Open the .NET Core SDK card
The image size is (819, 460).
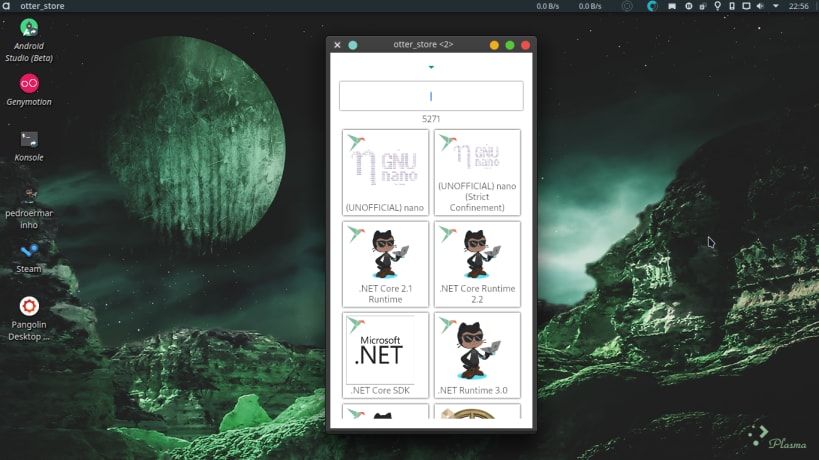coord(385,355)
